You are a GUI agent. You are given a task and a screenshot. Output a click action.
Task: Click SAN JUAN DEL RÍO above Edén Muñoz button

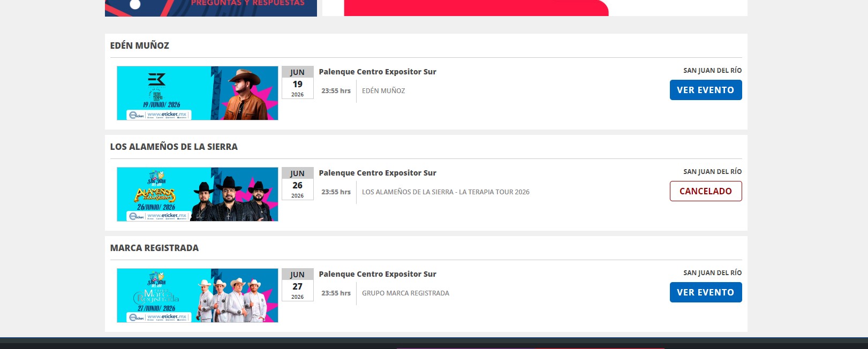click(712, 70)
